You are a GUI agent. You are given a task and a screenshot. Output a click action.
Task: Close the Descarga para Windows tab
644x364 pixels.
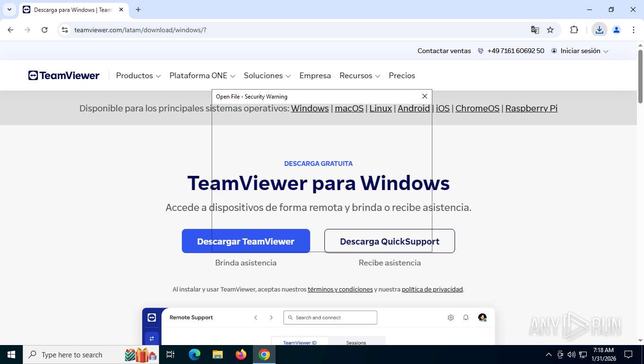[121, 9]
